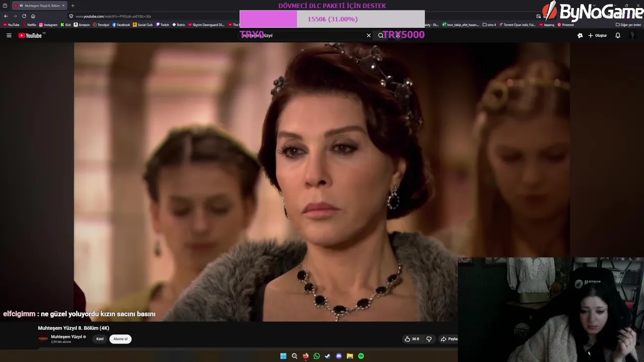Open the Facebook bookmark
The width and height of the screenshot is (644, 362).
tap(121, 25)
